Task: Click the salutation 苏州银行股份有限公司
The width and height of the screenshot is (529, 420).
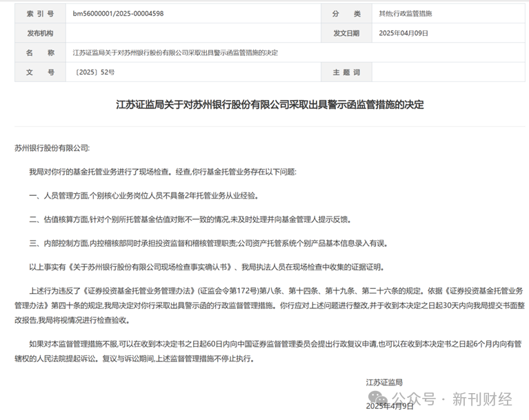Action: [52, 148]
